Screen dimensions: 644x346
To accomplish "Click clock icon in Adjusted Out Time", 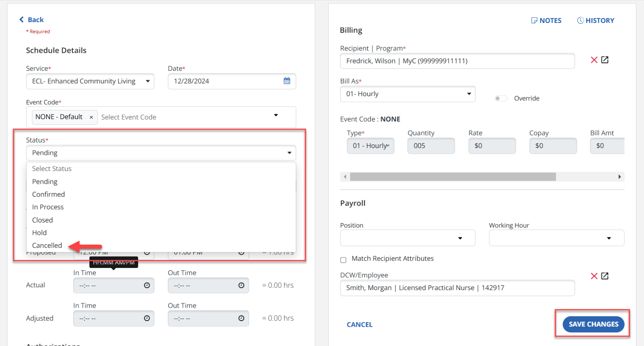I will pyautogui.click(x=241, y=318).
